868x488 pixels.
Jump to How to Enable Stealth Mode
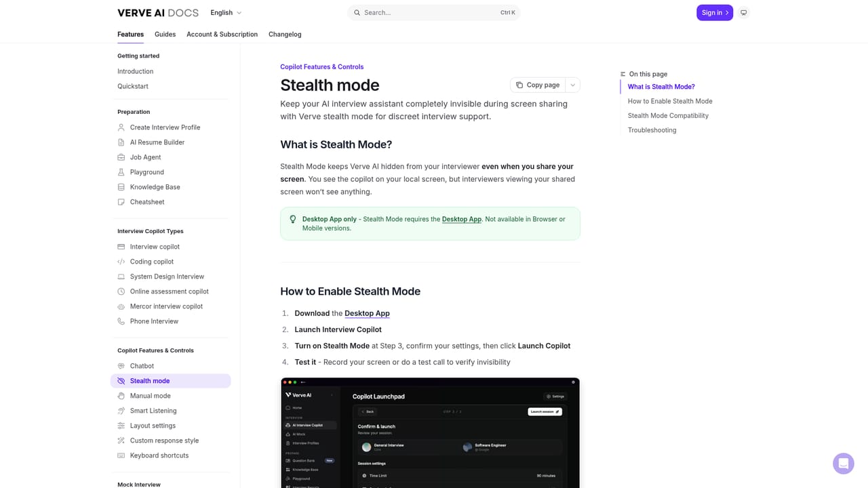click(670, 101)
